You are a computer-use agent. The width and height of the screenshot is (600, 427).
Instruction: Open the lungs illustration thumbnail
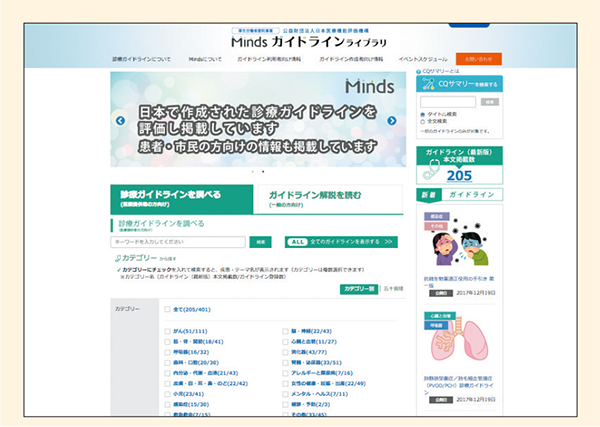[x=460, y=340]
